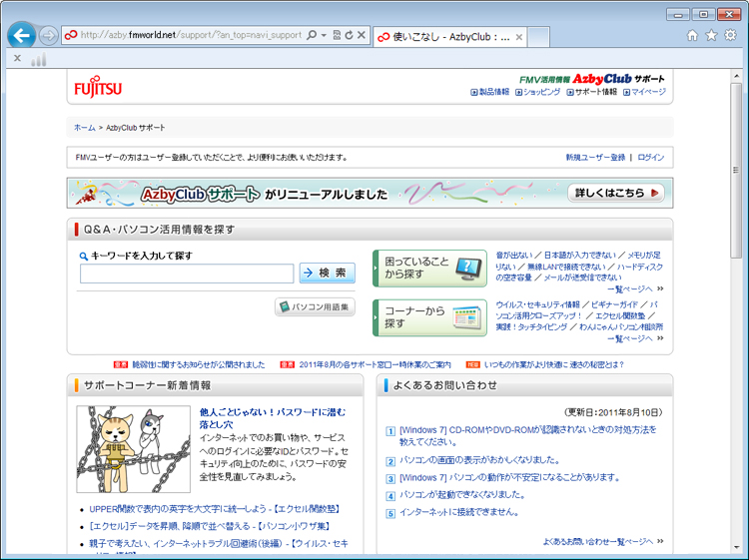Stop loading with address bar X icon
The height and width of the screenshot is (560, 749).
(362, 35)
